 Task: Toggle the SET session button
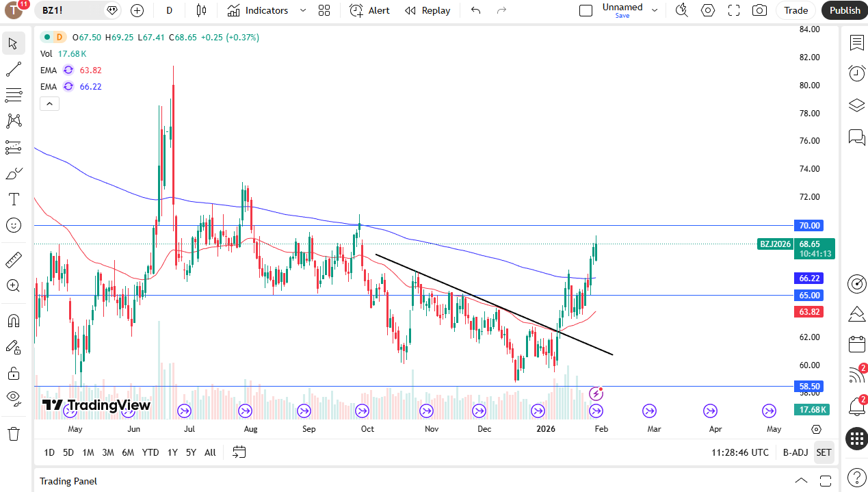824,452
